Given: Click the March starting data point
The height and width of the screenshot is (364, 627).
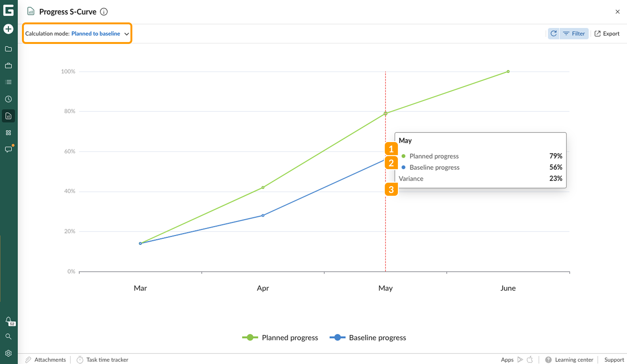Looking at the screenshot, I should (x=140, y=243).
